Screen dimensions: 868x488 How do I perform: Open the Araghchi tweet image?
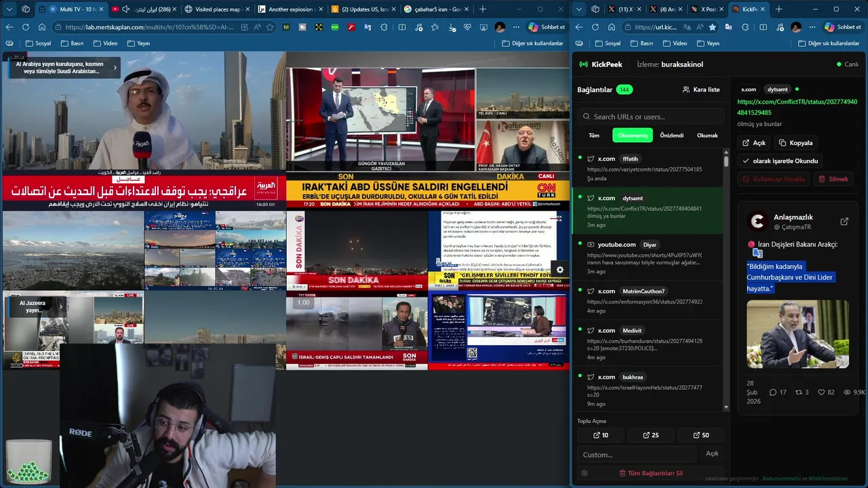[x=797, y=334]
